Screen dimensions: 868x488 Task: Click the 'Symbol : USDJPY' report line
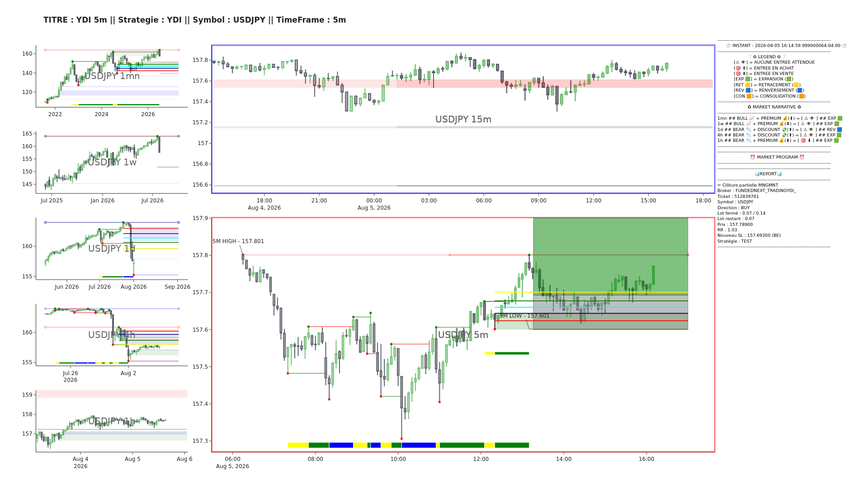pyautogui.click(x=735, y=202)
